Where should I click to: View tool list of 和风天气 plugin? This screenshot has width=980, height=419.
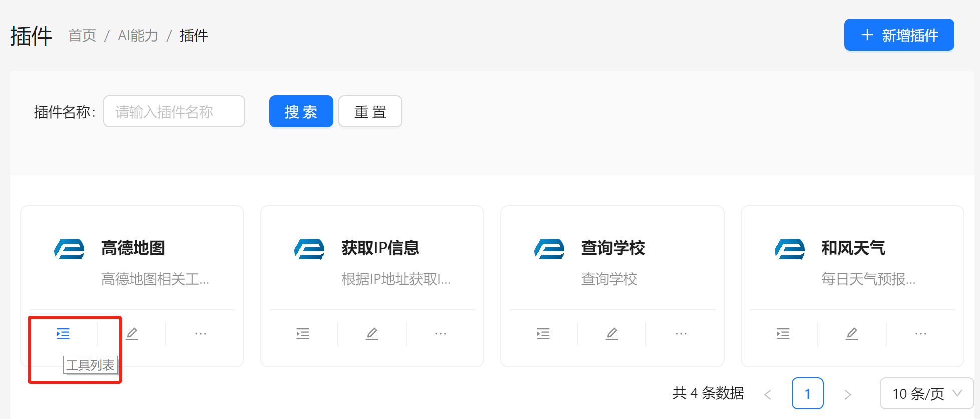point(783,334)
